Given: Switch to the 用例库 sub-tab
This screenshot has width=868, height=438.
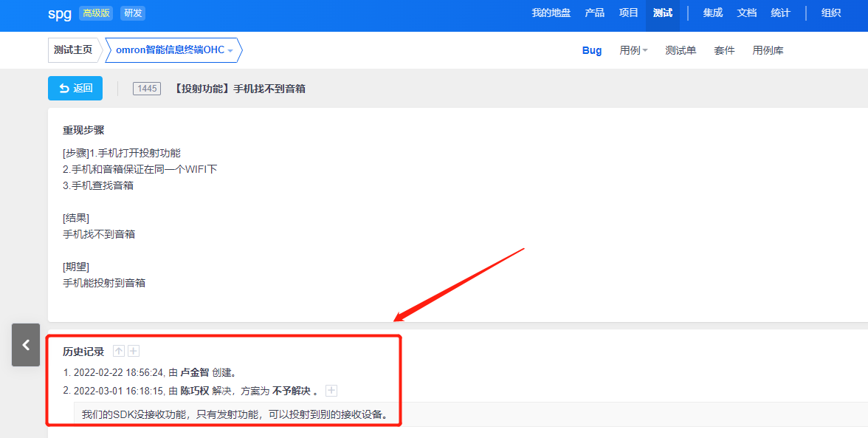Looking at the screenshot, I should point(768,50).
